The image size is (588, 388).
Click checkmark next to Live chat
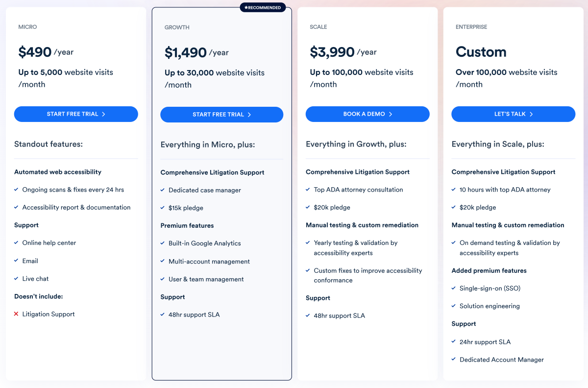16,279
